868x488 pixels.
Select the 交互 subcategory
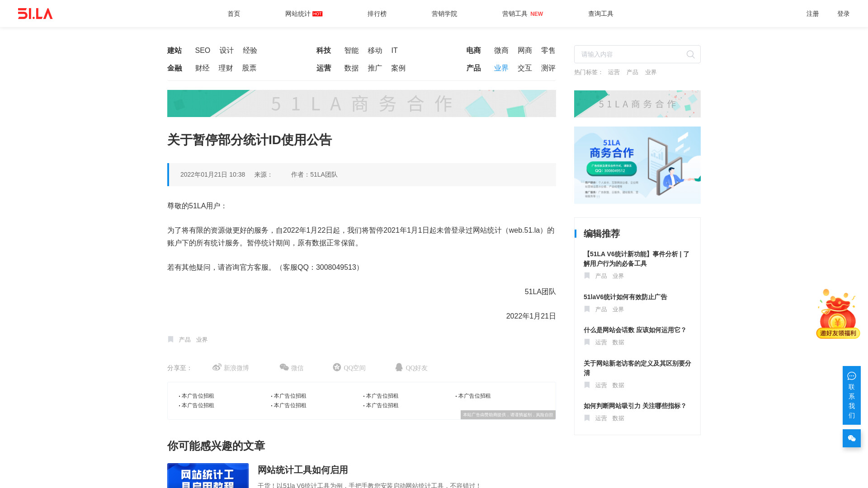525,68
